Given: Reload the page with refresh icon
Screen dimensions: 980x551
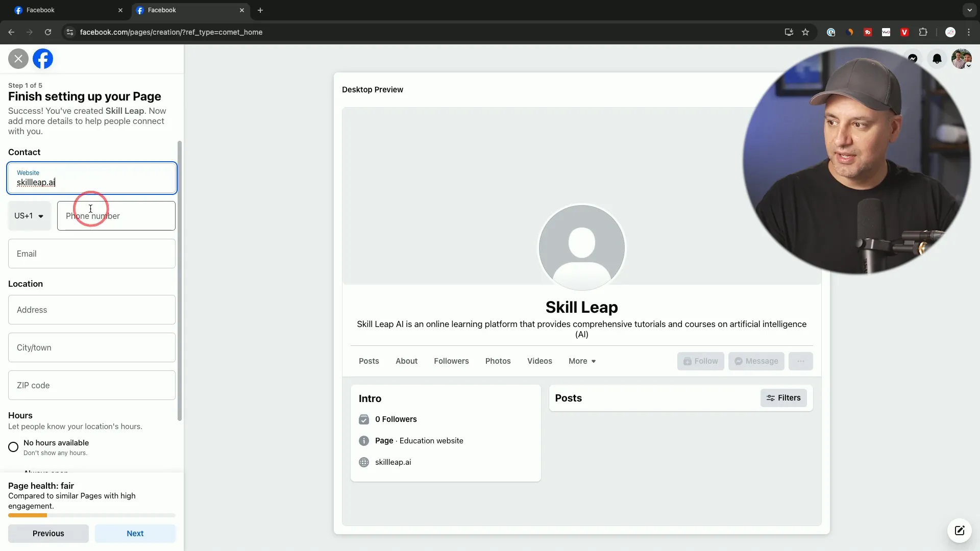Looking at the screenshot, I should 48,32.
